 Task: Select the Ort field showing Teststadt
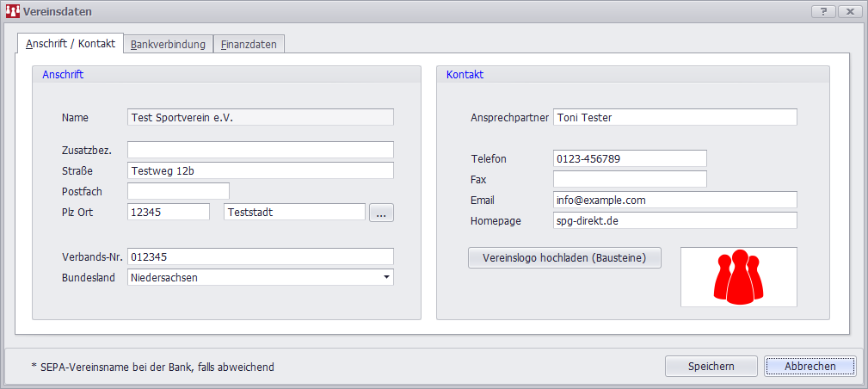click(x=294, y=212)
